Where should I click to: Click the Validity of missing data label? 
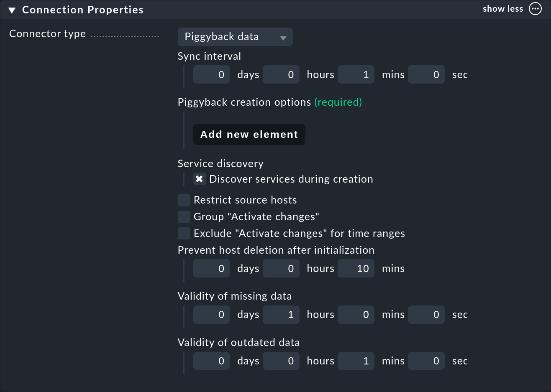pyautogui.click(x=235, y=296)
